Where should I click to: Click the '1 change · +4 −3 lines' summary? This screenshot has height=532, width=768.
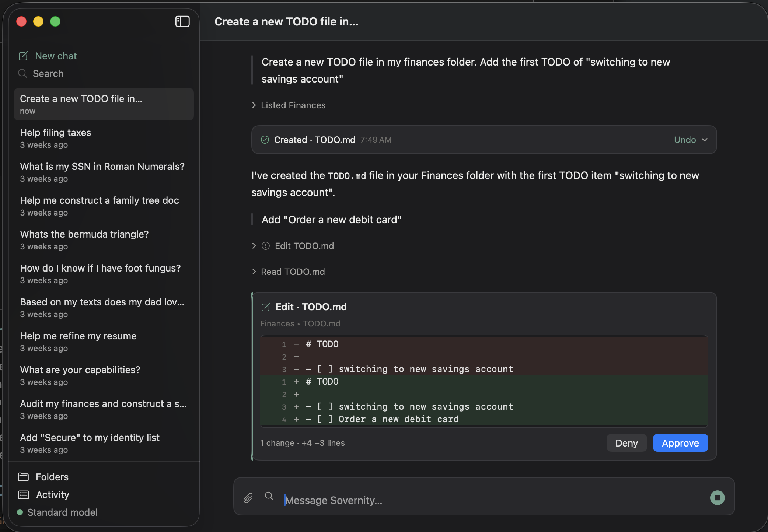tap(303, 443)
